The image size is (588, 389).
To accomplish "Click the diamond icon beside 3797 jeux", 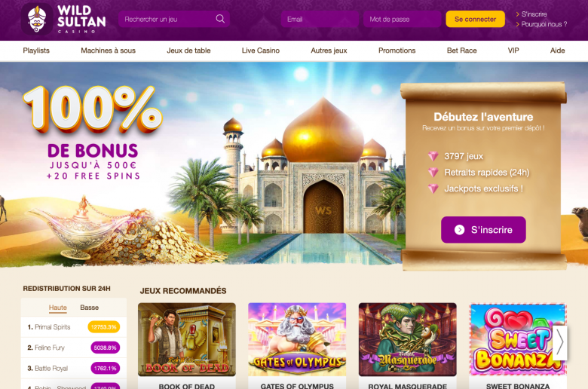I will [x=433, y=156].
